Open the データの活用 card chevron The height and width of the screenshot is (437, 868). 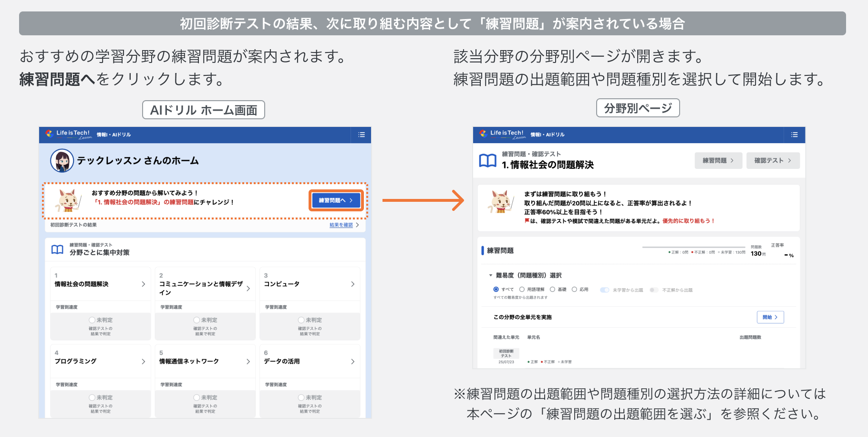(352, 362)
